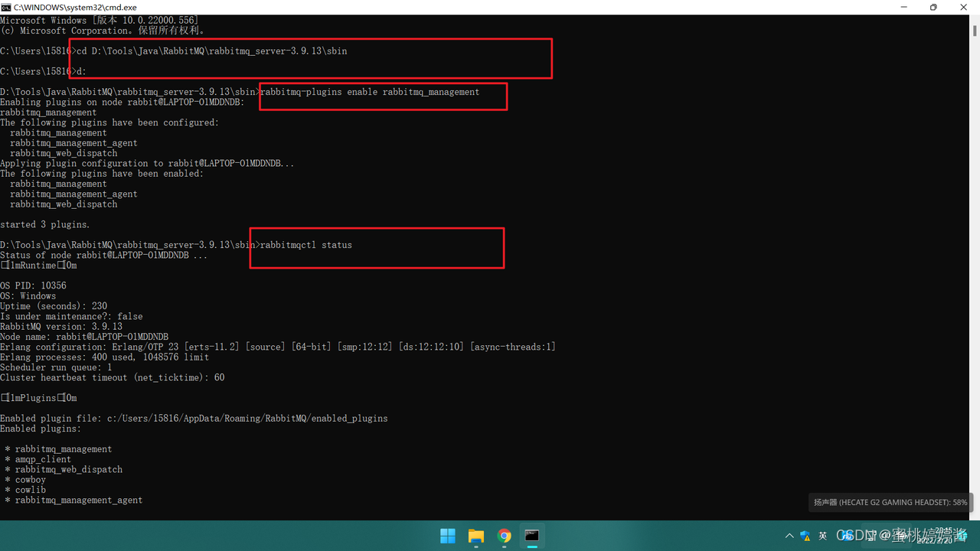Screen dimensions: 980x551
Task: Click 'Cluster heartbeat timeout (net_ticktime): 60' line
Action: (113, 377)
